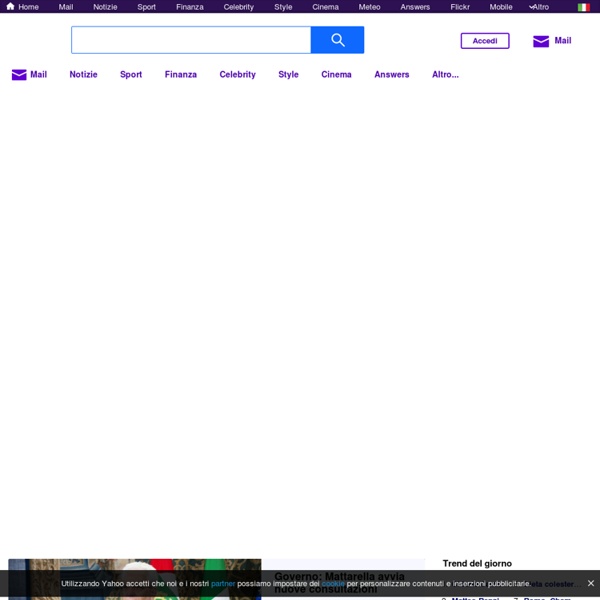The height and width of the screenshot is (600, 600).
Task: Open Notizie in the secondary navigation
Action: pyautogui.click(x=83, y=75)
